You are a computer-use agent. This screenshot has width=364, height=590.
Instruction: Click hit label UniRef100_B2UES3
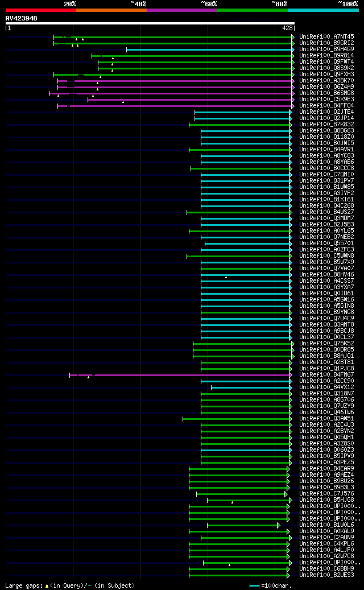[x=326, y=575]
